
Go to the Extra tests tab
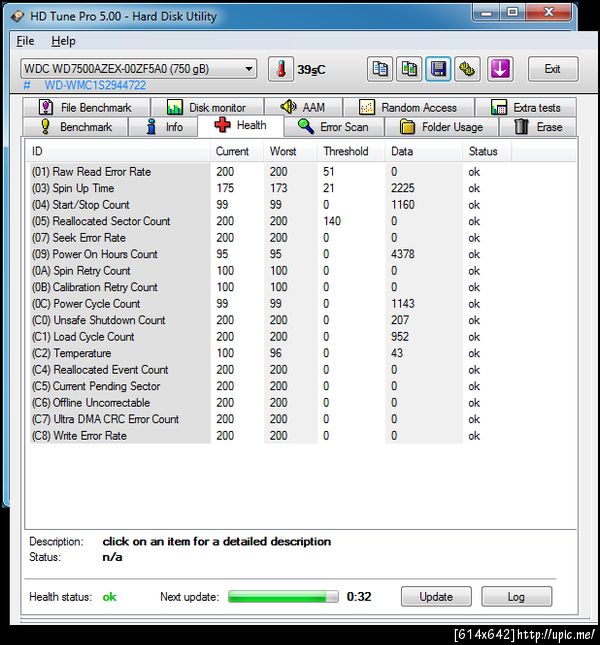click(526, 107)
